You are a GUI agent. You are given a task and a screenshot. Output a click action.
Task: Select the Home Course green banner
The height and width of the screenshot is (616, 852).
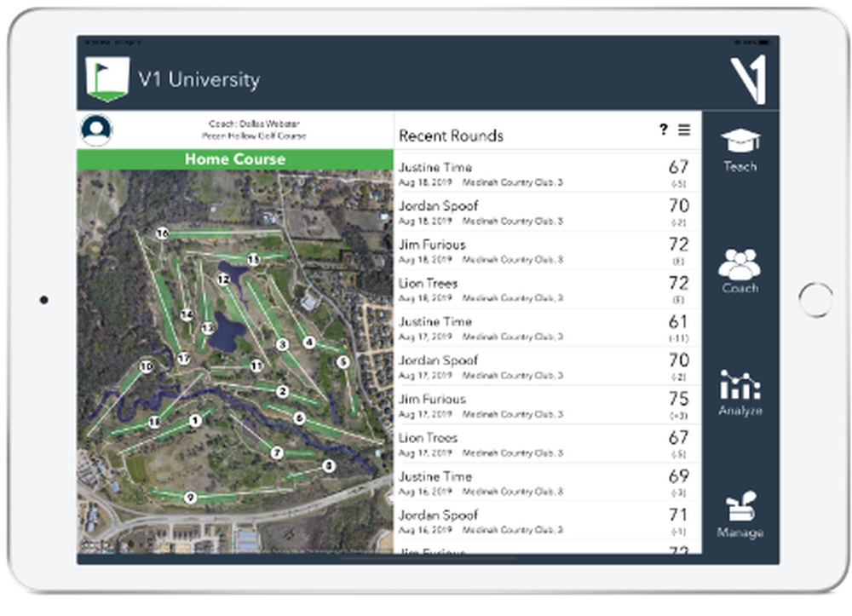click(x=235, y=159)
